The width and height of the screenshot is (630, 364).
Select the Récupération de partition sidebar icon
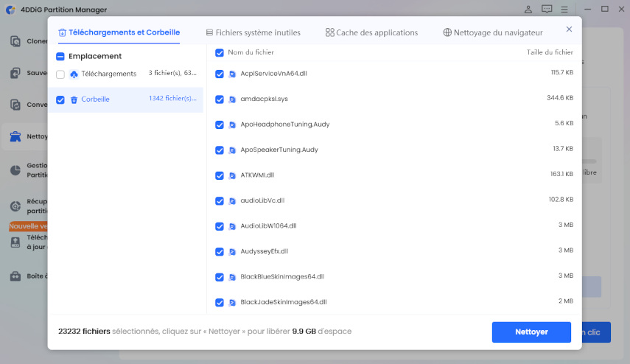[15, 206]
